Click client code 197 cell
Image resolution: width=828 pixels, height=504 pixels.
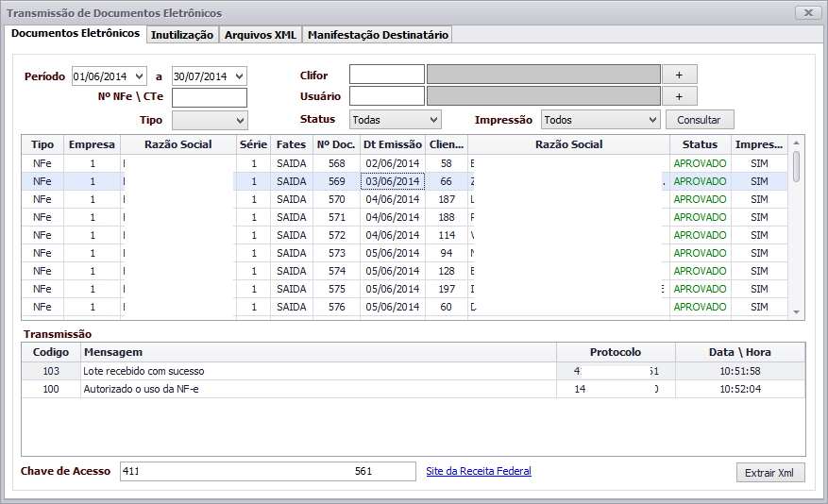(x=447, y=289)
